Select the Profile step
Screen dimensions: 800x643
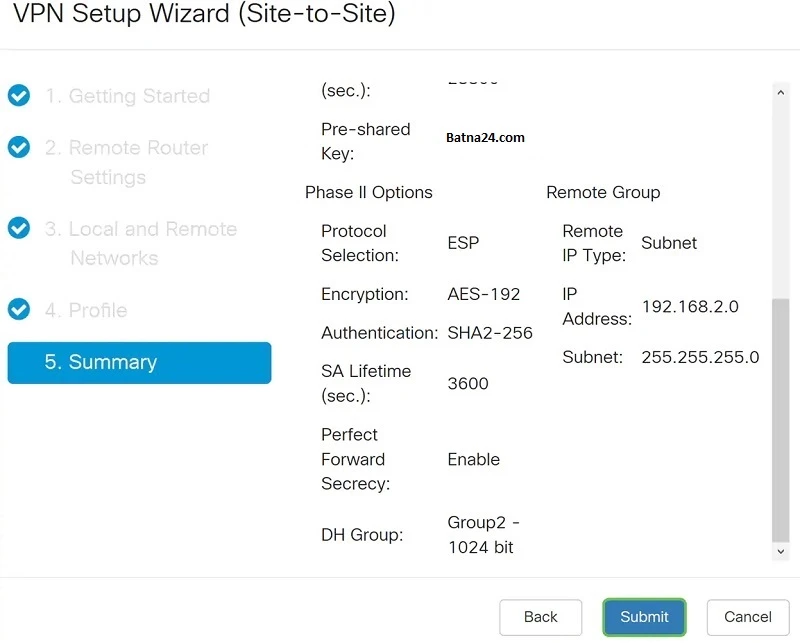[x=85, y=310]
